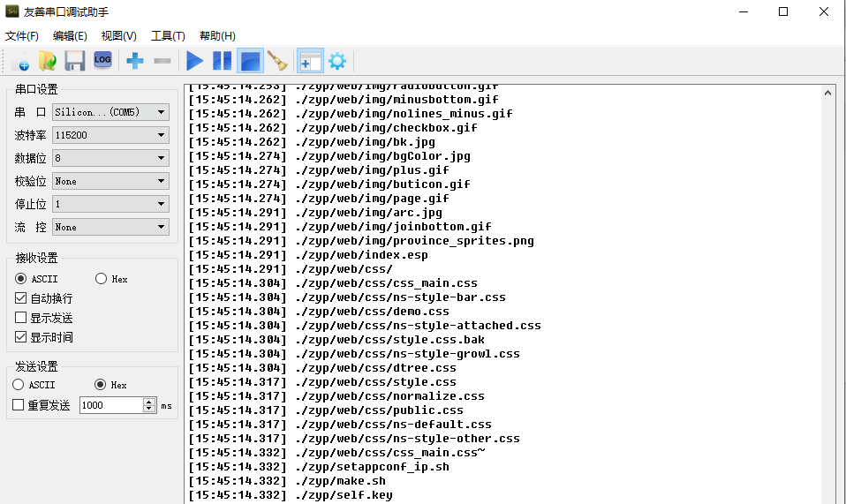This screenshot has height=504, width=846.
Task: Click log line ./zyp/web/img/bk.jpg
Action: click(x=312, y=142)
